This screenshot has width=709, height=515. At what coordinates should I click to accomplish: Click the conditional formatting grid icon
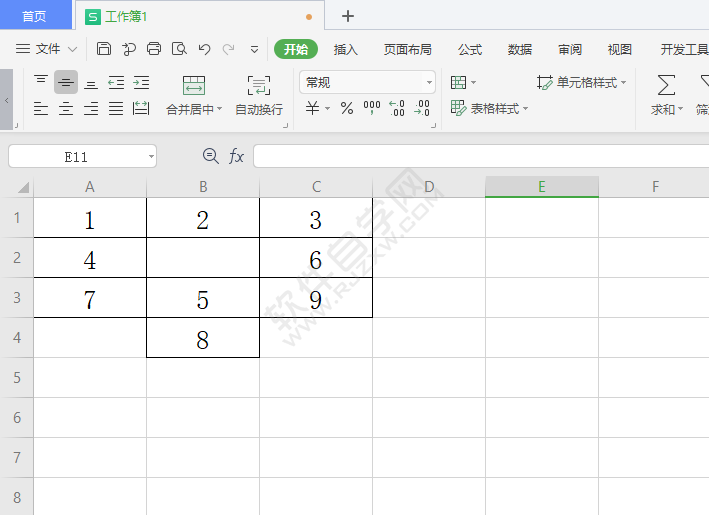point(458,82)
